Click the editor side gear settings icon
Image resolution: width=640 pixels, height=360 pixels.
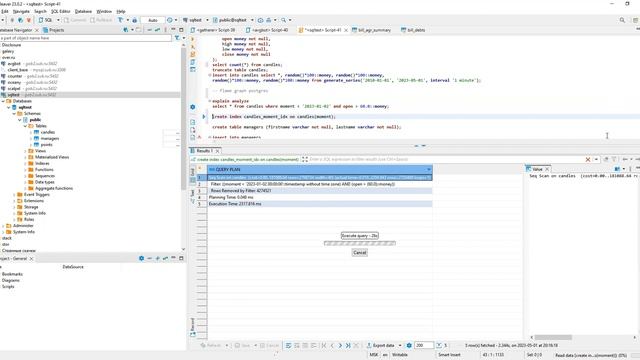[193, 107]
